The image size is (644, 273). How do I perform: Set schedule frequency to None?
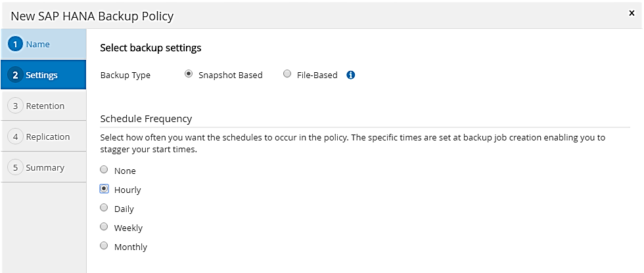tap(104, 170)
